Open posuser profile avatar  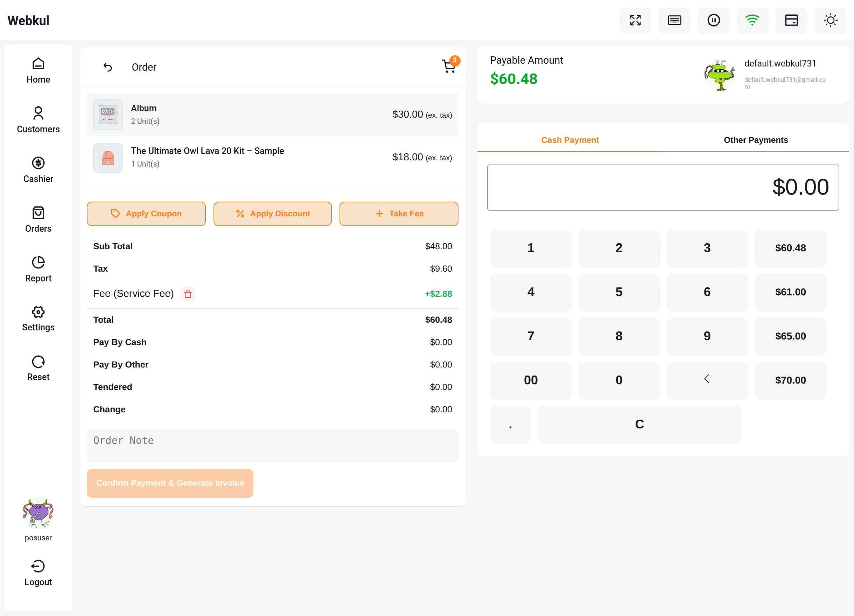tap(38, 513)
